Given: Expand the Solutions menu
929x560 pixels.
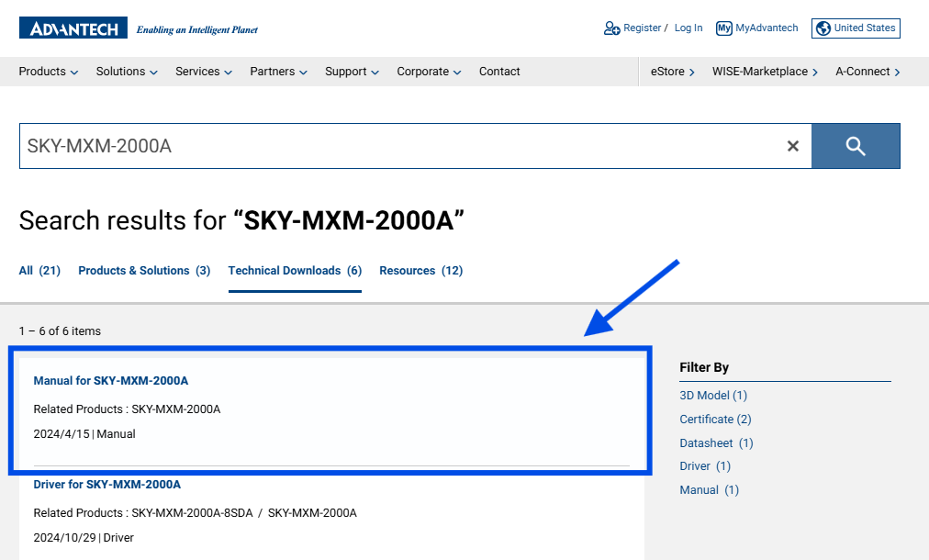Looking at the screenshot, I should tap(127, 72).
